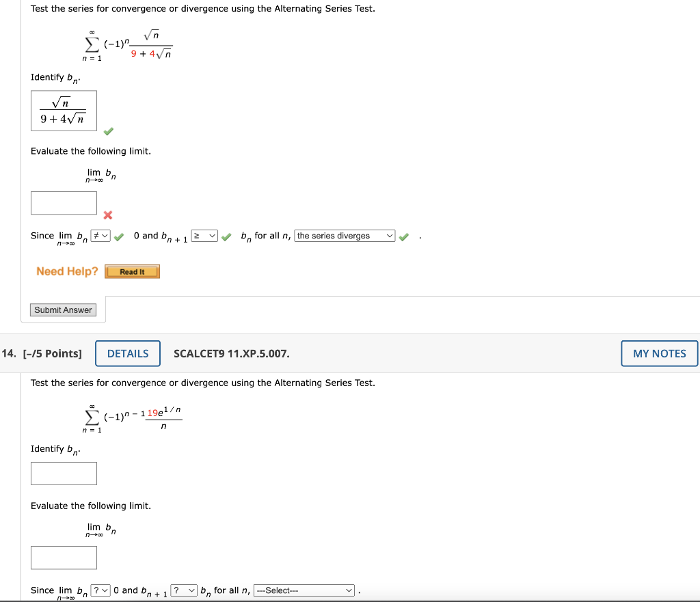Click green checkmark after greater-or-equal dropdown

click(226, 237)
